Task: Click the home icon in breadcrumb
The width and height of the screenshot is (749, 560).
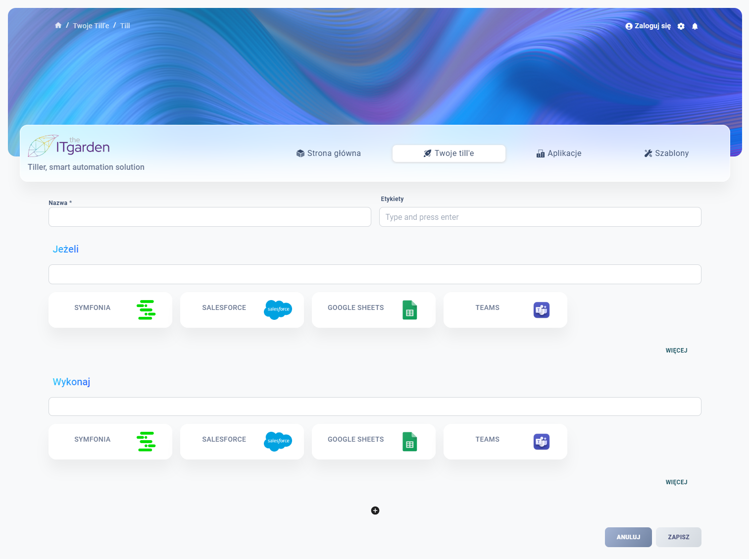Action: point(58,25)
